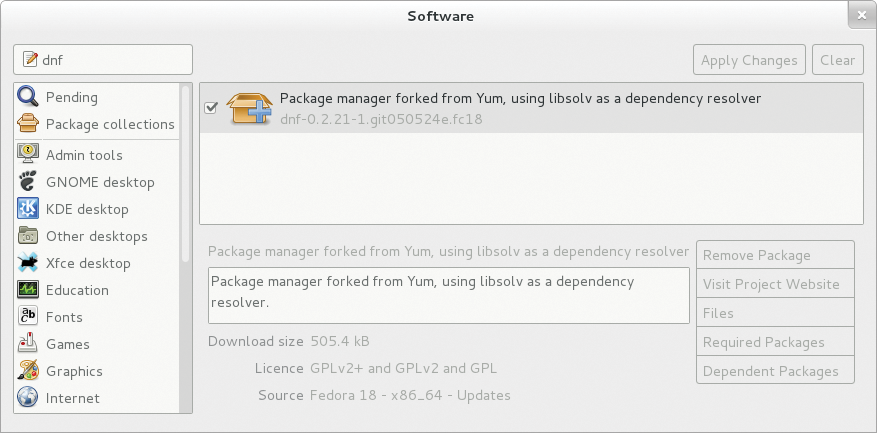The image size is (877, 433).
Task: Click the greyed summary heading above description
Action: [x=448, y=252]
